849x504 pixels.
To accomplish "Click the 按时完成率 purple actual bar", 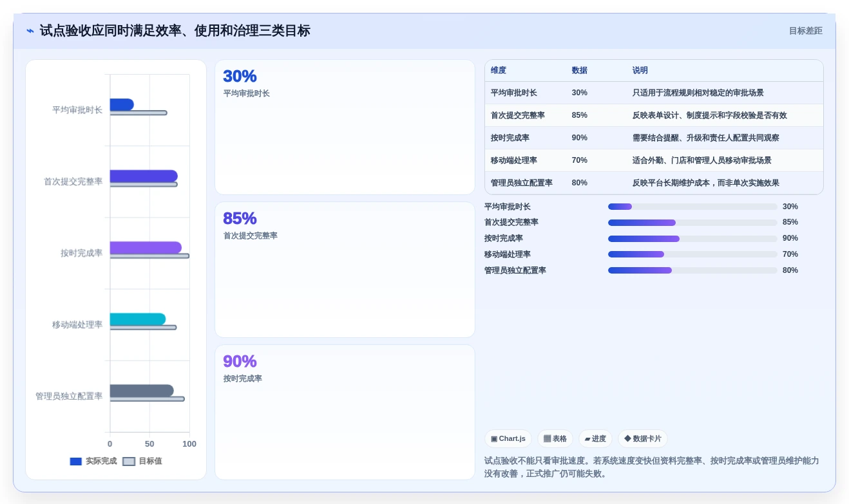I will [x=146, y=247].
